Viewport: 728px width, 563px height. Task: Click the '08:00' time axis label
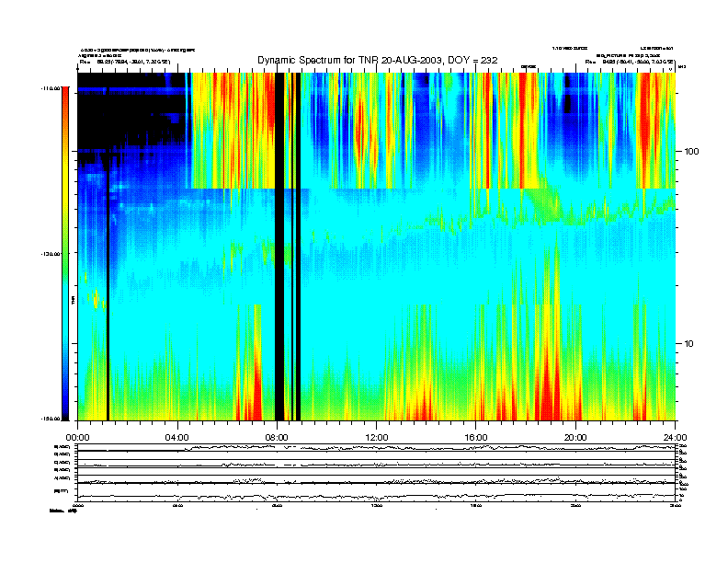tap(277, 438)
